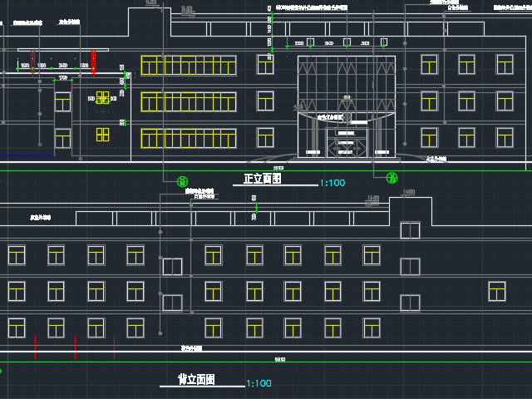532x399 pixels.
Task: Click the 背立面图 rear elevation title
Action: coord(196,380)
